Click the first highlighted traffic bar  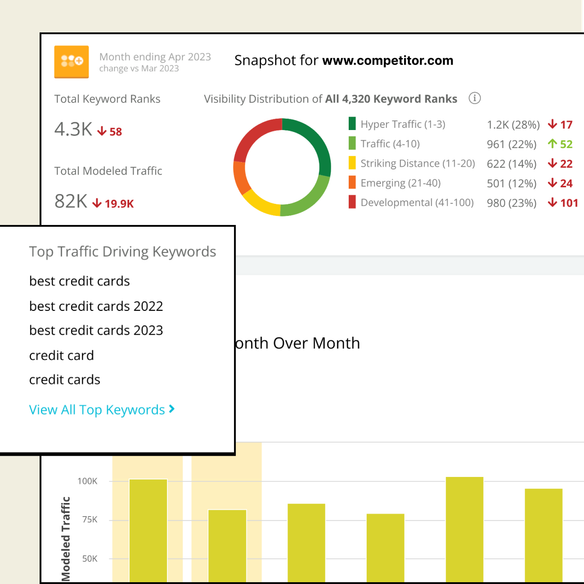click(x=148, y=531)
